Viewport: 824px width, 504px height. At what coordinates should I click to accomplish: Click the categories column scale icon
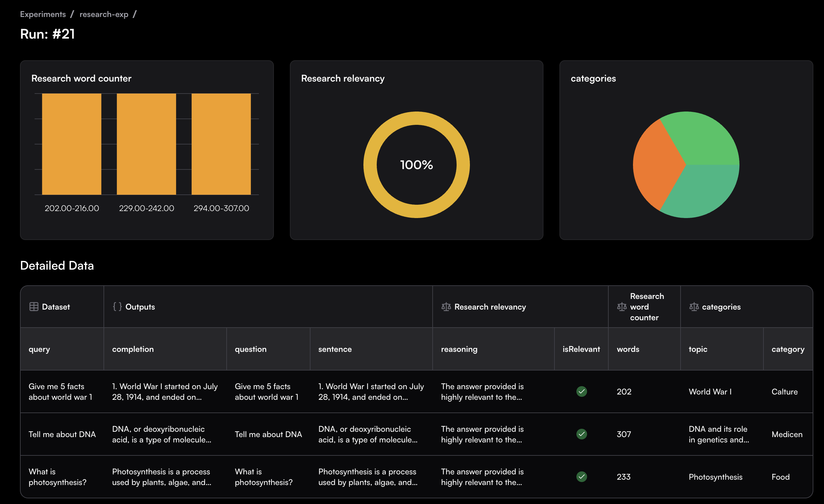click(x=694, y=307)
